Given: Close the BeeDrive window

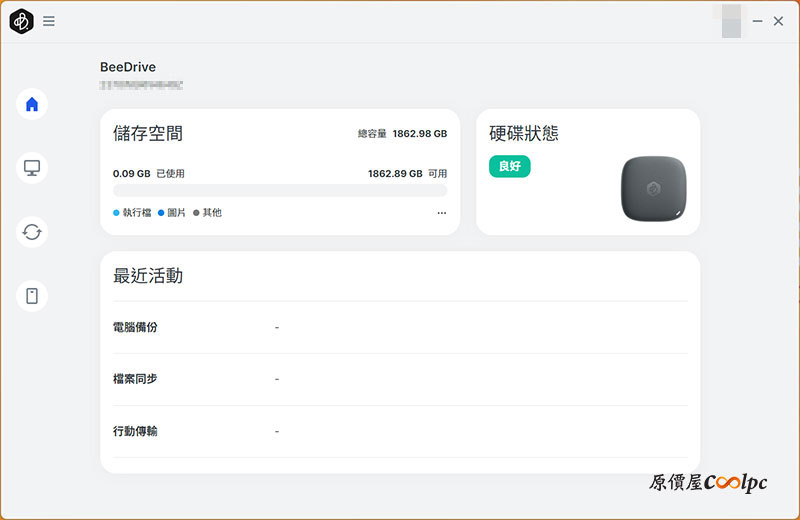Looking at the screenshot, I should click(x=779, y=21).
